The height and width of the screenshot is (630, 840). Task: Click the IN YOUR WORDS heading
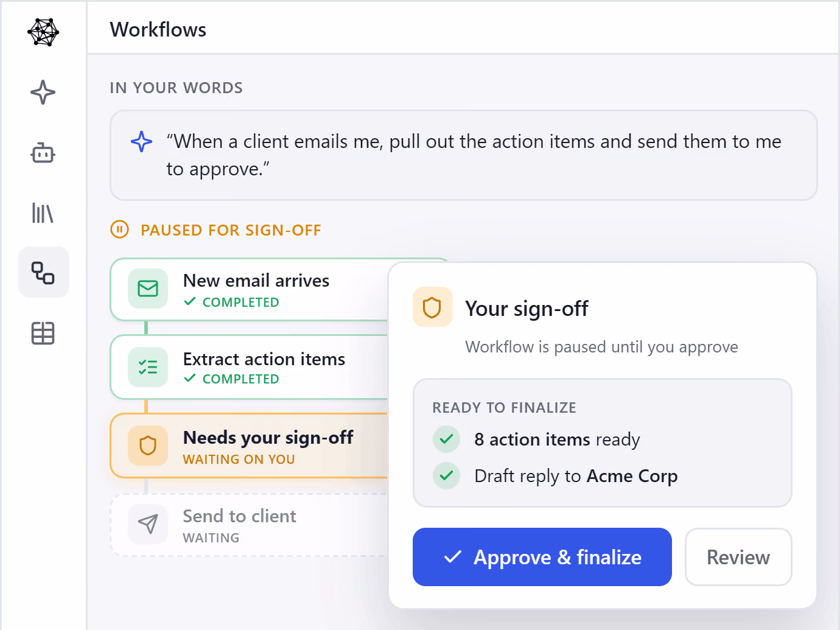[x=177, y=88]
